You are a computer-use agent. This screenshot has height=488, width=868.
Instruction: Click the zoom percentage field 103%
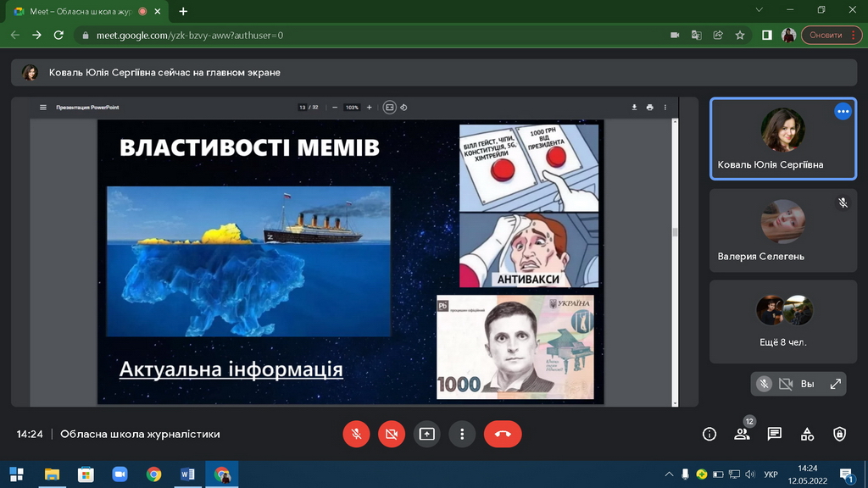click(x=352, y=108)
